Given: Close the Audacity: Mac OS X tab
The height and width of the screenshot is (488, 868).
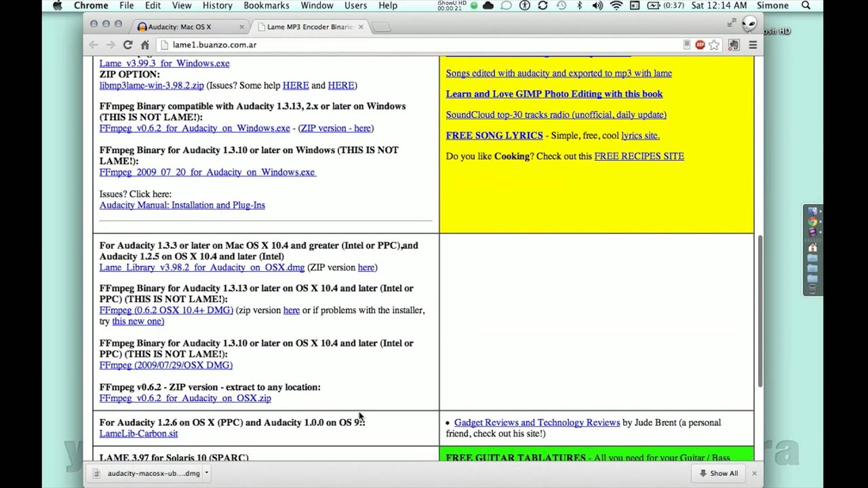Looking at the screenshot, I should (241, 27).
